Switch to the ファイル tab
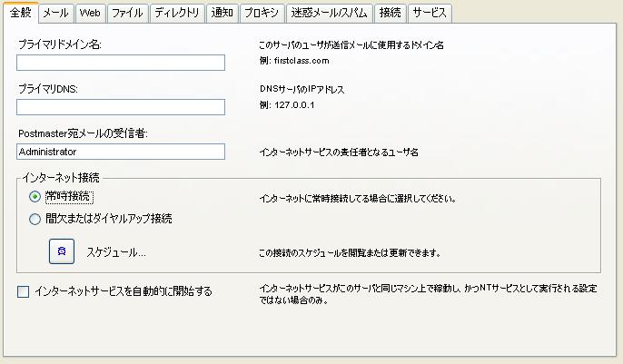The width and height of the screenshot is (623, 364). coord(127,13)
